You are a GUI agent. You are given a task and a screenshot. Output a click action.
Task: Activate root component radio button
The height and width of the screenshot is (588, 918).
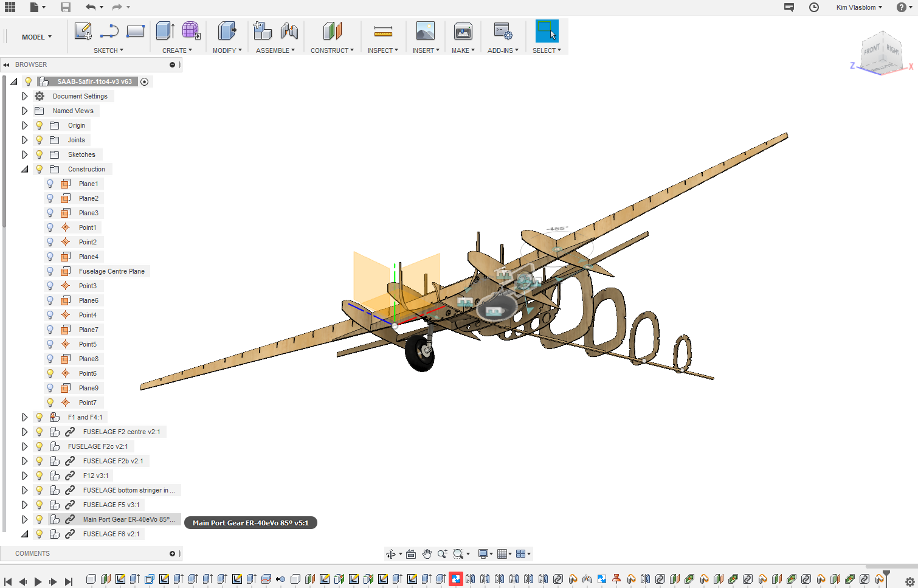click(145, 81)
